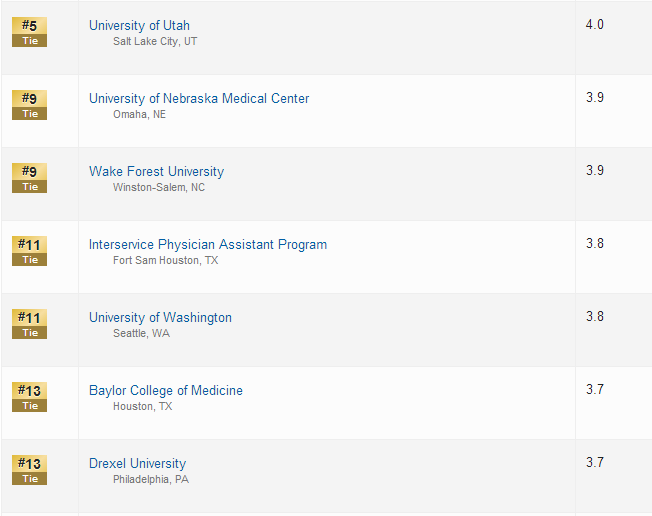Open the University of Washington link
Image resolution: width=652 pixels, height=516 pixels.
[161, 318]
